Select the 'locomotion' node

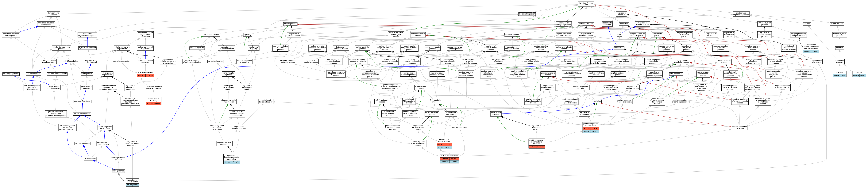(x=624, y=24)
